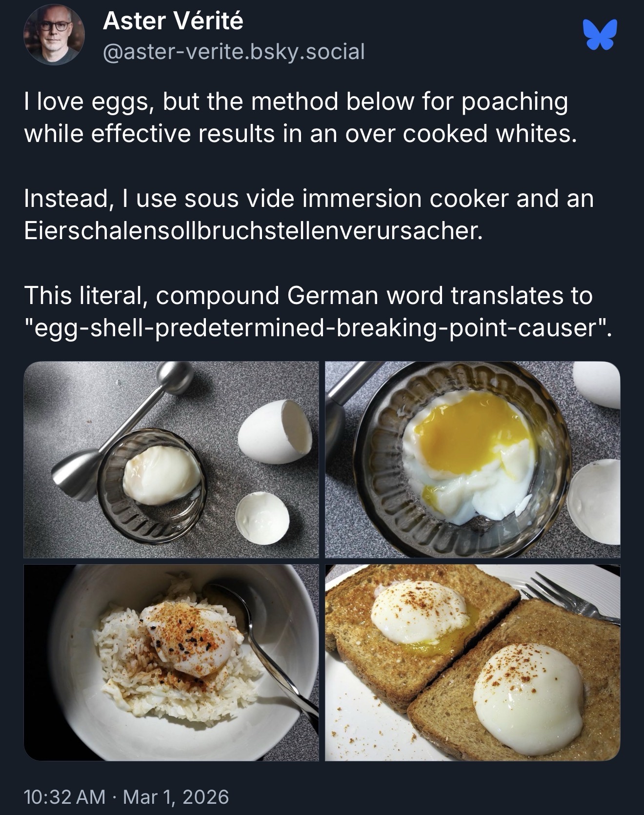Image resolution: width=644 pixels, height=815 pixels.
Task: Click the Mar 1, 2026 post date
Action: click(x=176, y=796)
